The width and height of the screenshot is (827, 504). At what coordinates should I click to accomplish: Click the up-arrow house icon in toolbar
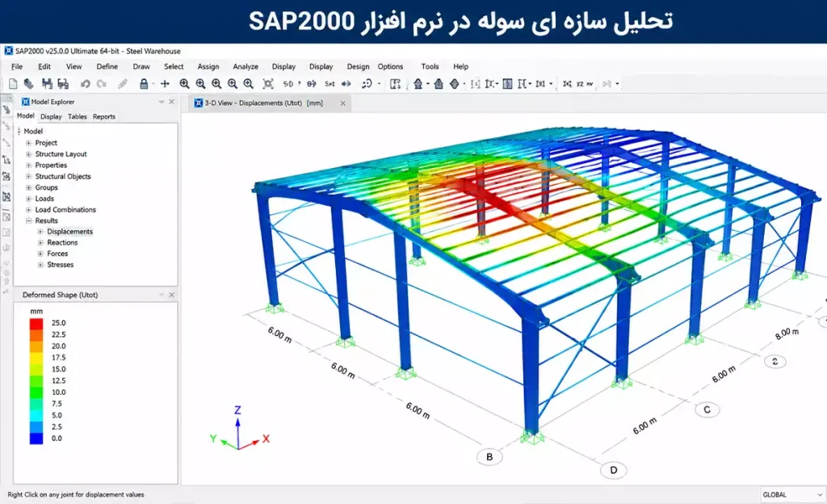(418, 84)
